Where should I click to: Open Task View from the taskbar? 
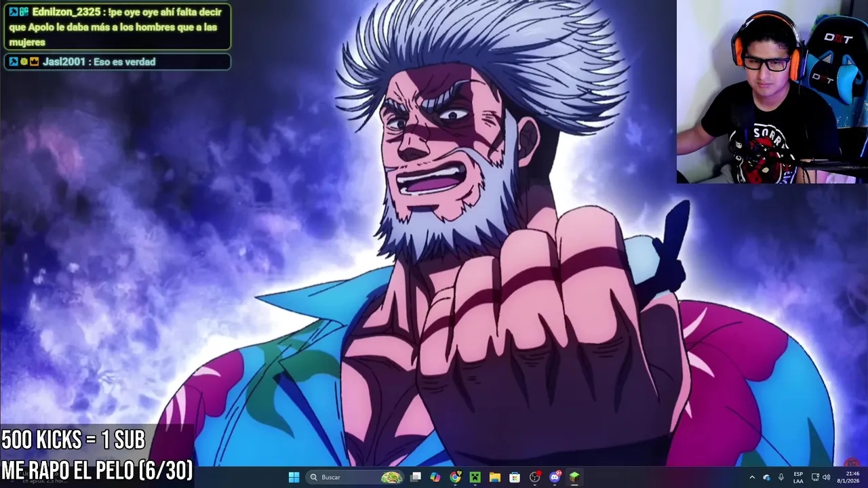[416, 477]
